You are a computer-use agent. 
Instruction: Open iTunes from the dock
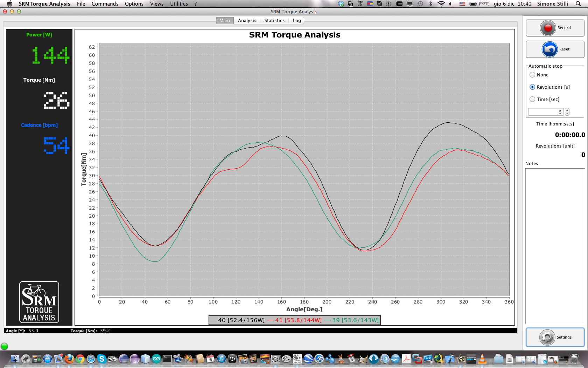pos(221,359)
